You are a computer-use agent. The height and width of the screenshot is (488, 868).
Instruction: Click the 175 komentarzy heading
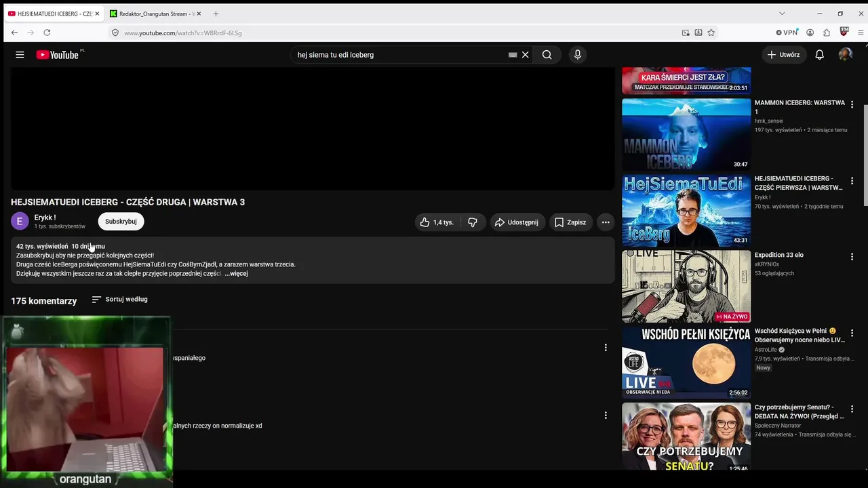pyautogui.click(x=44, y=301)
